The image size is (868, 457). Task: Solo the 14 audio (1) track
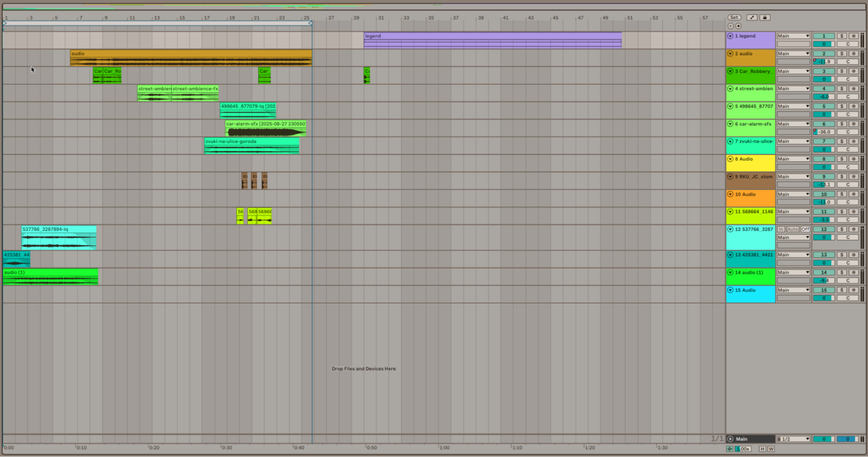coord(842,272)
